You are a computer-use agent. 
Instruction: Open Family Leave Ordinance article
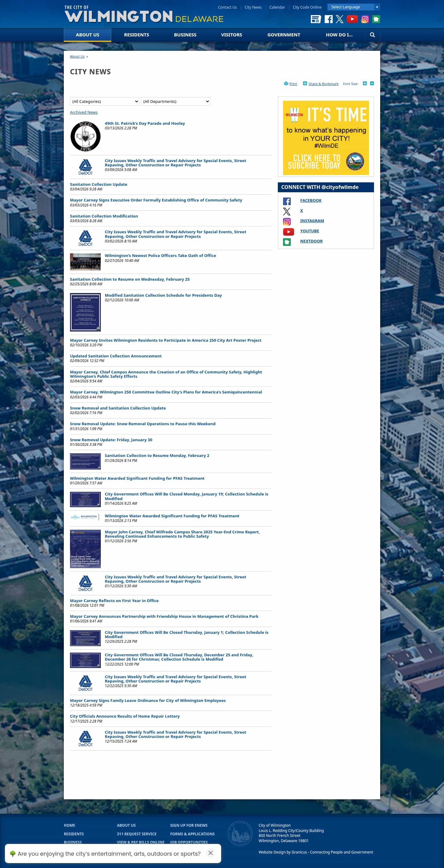pos(148,700)
